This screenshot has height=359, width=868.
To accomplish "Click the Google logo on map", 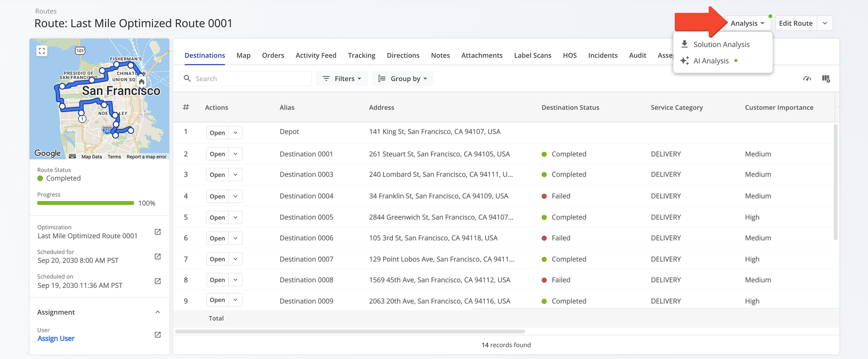I will [x=47, y=153].
